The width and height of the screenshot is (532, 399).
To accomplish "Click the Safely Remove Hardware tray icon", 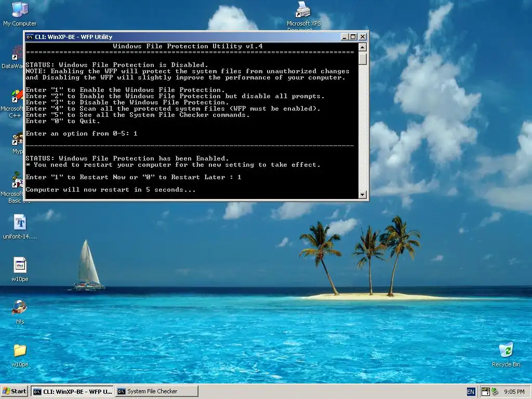I will click(495, 392).
